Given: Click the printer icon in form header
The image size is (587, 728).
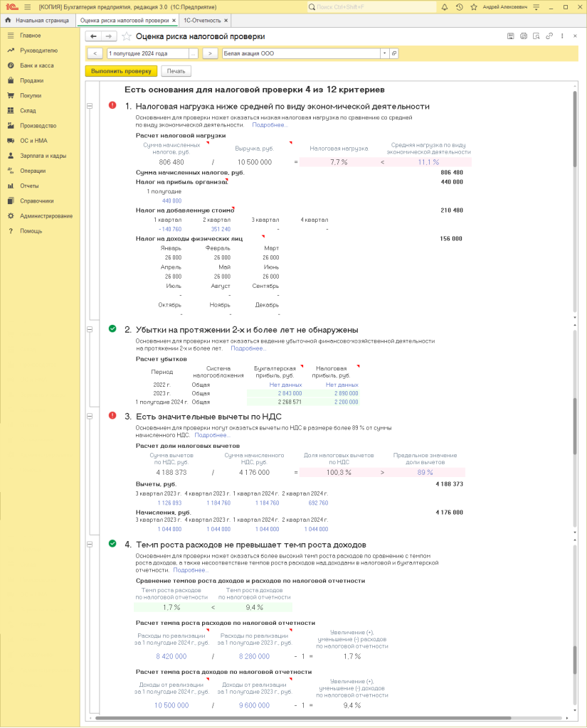Looking at the screenshot, I should pos(524,36).
